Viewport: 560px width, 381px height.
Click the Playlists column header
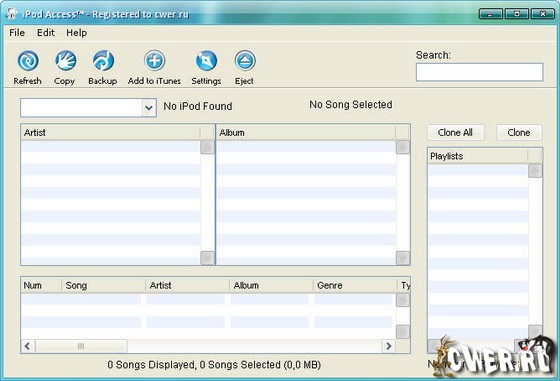[x=478, y=156]
